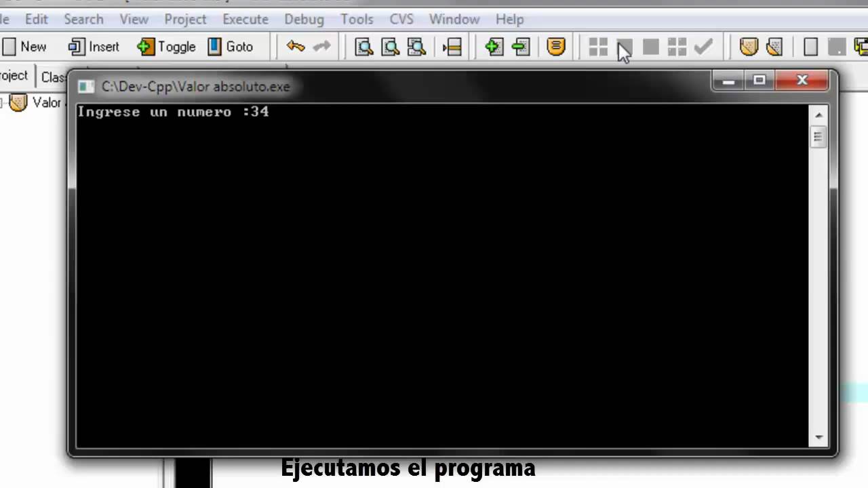Click the Goto line toolbar icon
The image size is (868, 488).
point(452,46)
